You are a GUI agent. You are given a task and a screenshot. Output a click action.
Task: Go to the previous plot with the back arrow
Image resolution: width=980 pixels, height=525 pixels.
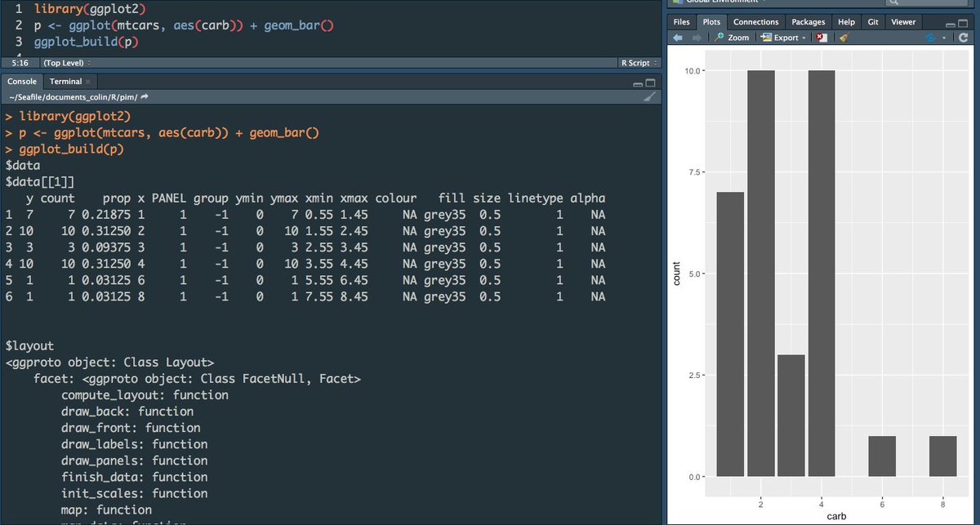click(x=678, y=38)
